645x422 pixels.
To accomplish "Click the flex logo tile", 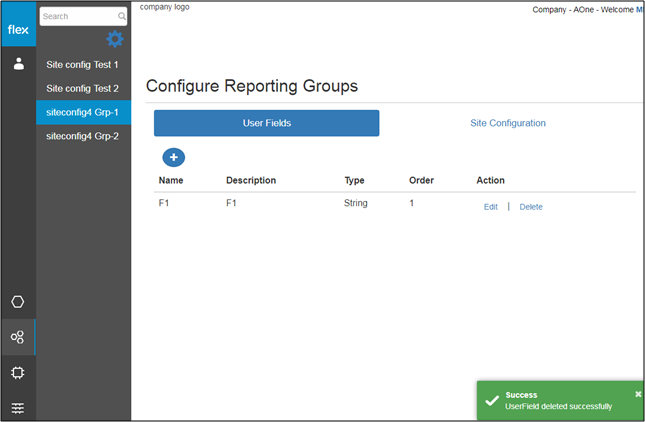I will 19,24.
